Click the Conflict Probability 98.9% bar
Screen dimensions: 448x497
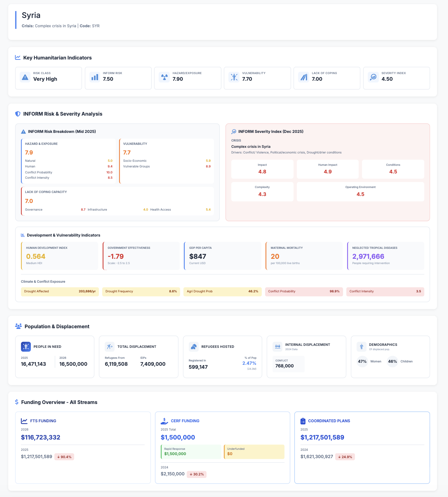pos(304,291)
